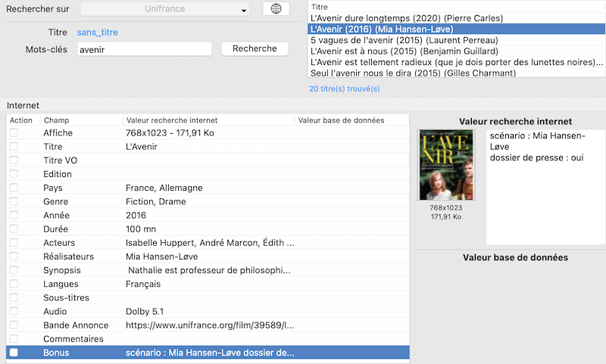The image size is (606, 364).
Task: Click the globe web browser icon
Action: [x=276, y=9]
